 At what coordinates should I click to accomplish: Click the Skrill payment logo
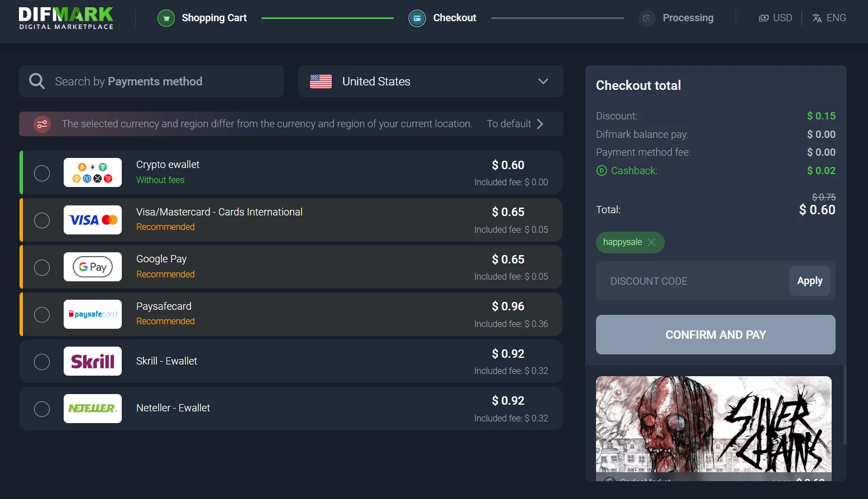pyautogui.click(x=93, y=361)
